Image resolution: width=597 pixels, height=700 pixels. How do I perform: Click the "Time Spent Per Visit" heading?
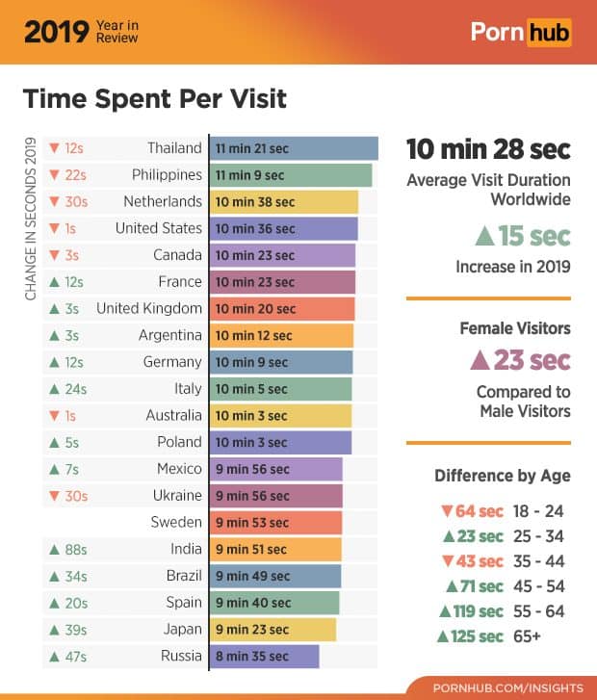(x=154, y=99)
